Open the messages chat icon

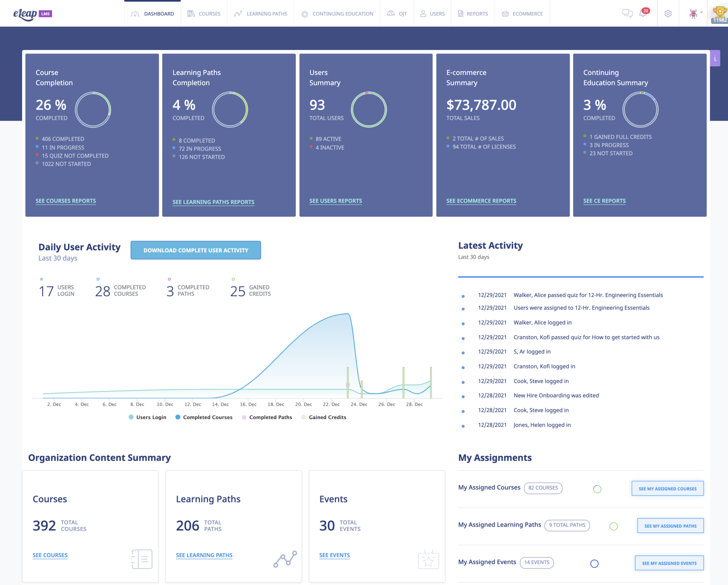tap(627, 13)
